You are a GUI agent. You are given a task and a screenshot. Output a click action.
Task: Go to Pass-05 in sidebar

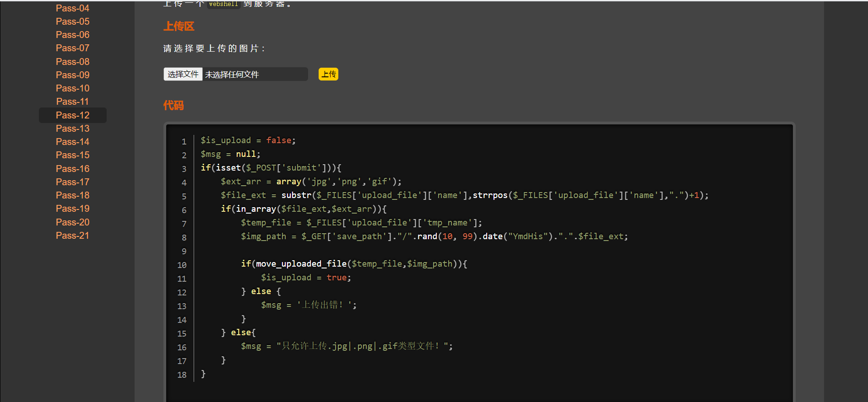click(x=72, y=21)
